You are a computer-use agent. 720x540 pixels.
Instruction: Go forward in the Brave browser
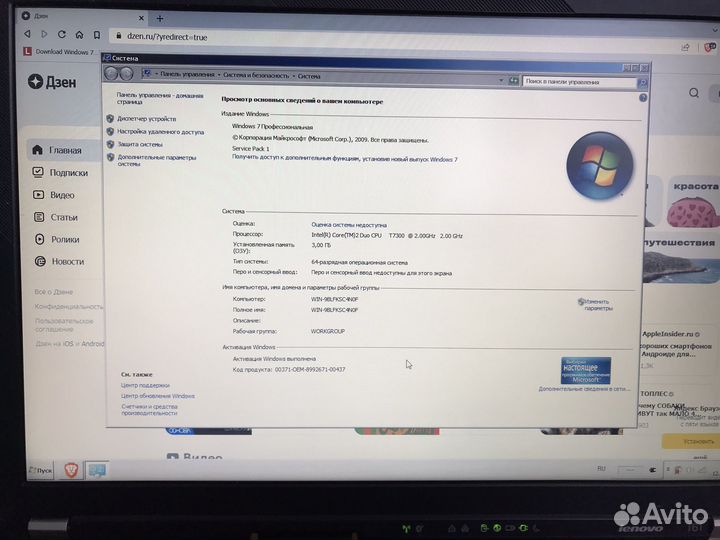click(x=44, y=34)
